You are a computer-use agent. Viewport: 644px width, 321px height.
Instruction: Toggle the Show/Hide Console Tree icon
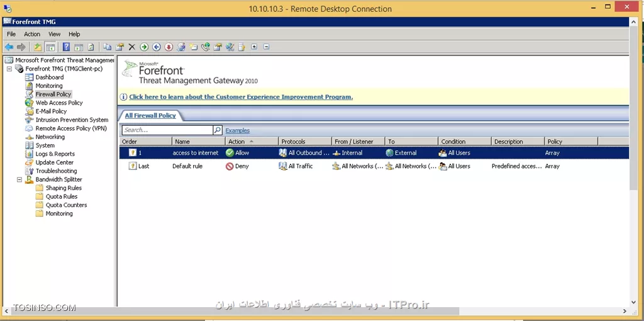click(50, 47)
